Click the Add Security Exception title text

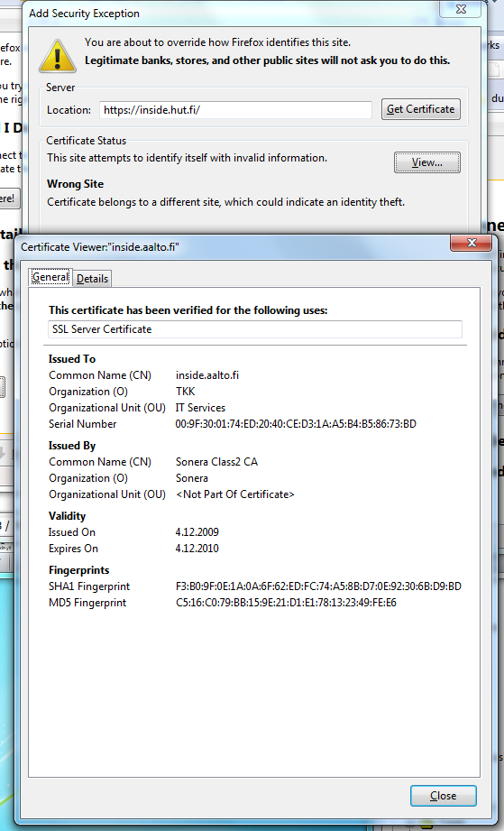[x=84, y=14]
